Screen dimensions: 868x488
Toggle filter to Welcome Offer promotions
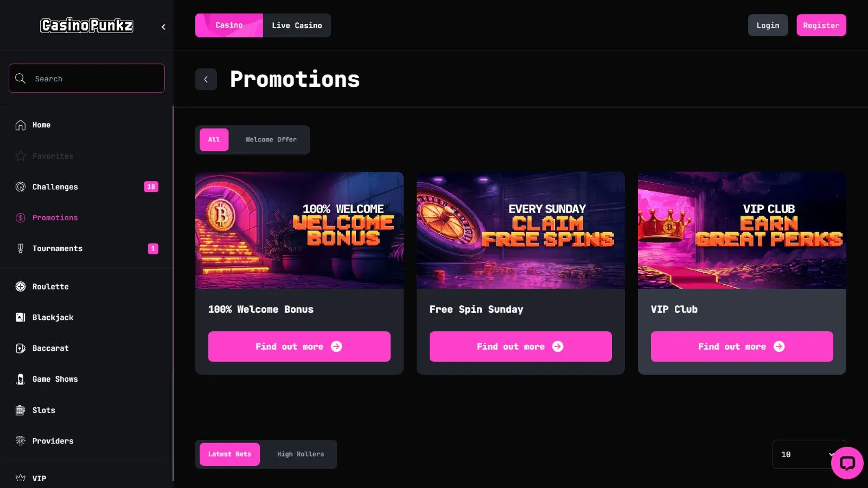(271, 140)
